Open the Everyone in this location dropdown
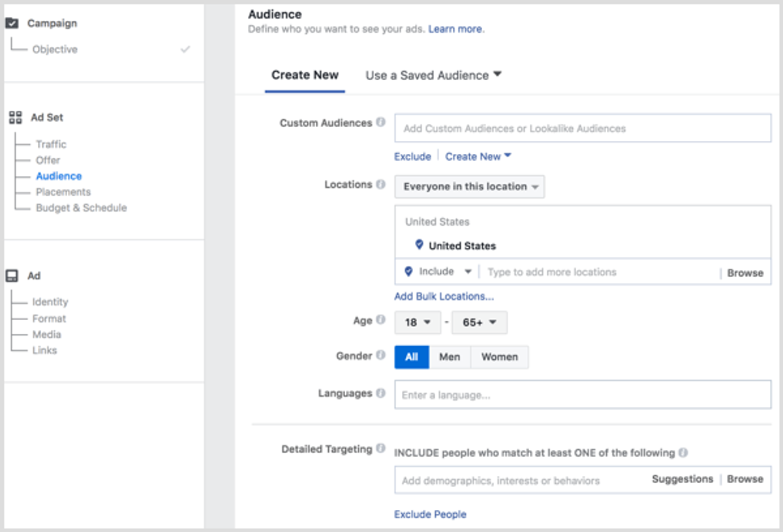The width and height of the screenshot is (783, 532). pyautogui.click(x=469, y=186)
